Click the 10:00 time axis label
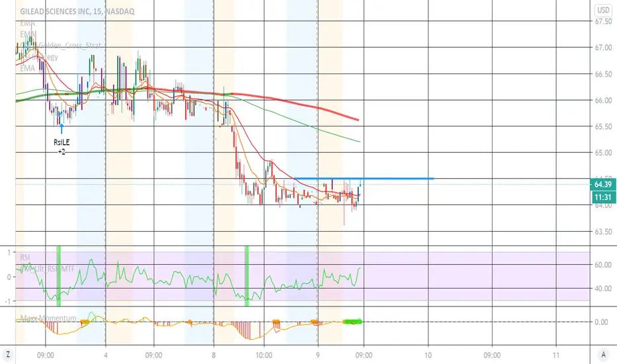This screenshot has height=364, width=617. coord(263,355)
